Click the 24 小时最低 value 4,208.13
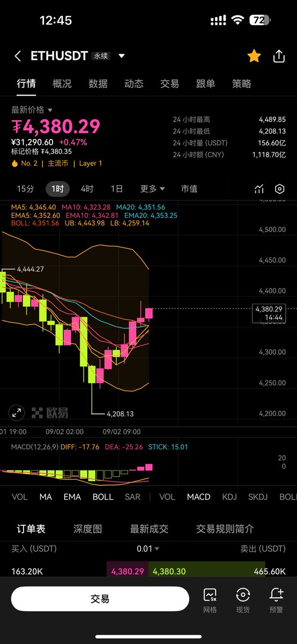297x644 pixels. 272,131
